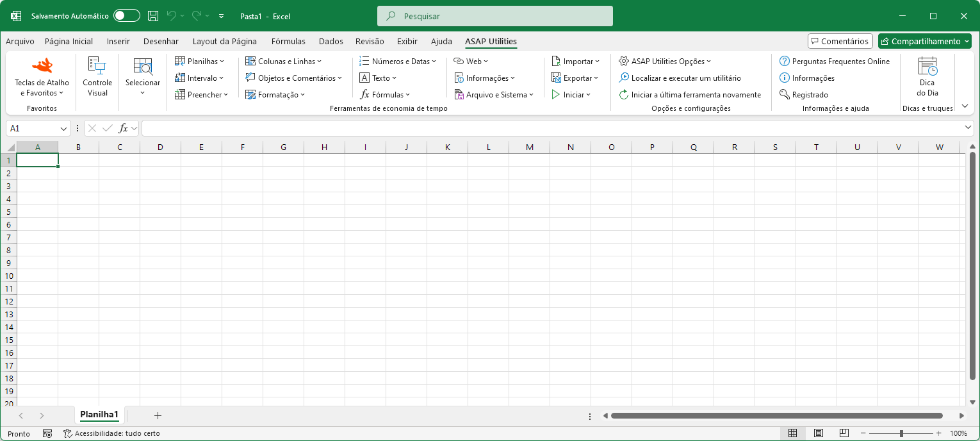Open Preencher utilities menu
This screenshot has width=980, height=441.
click(x=201, y=95)
